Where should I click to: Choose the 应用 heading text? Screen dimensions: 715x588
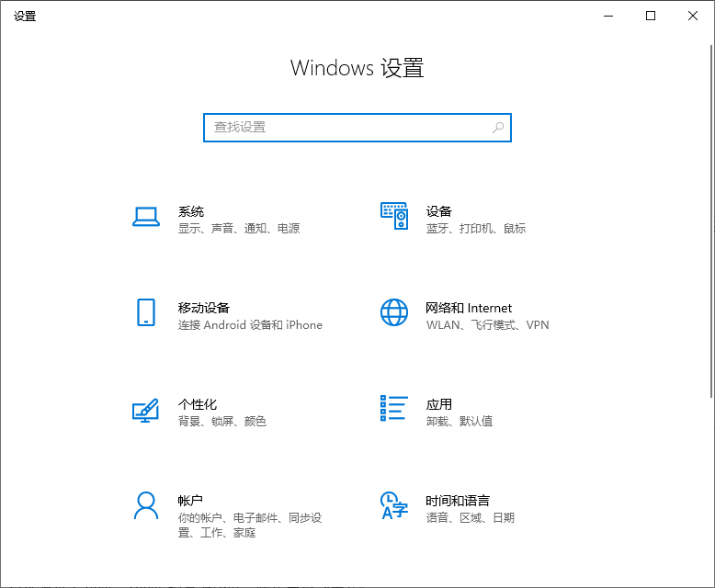(x=438, y=404)
